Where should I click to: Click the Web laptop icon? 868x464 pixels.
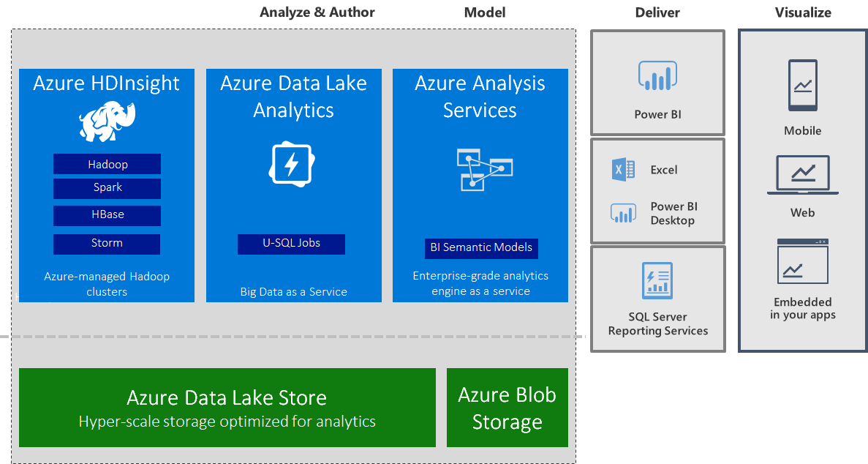point(802,175)
